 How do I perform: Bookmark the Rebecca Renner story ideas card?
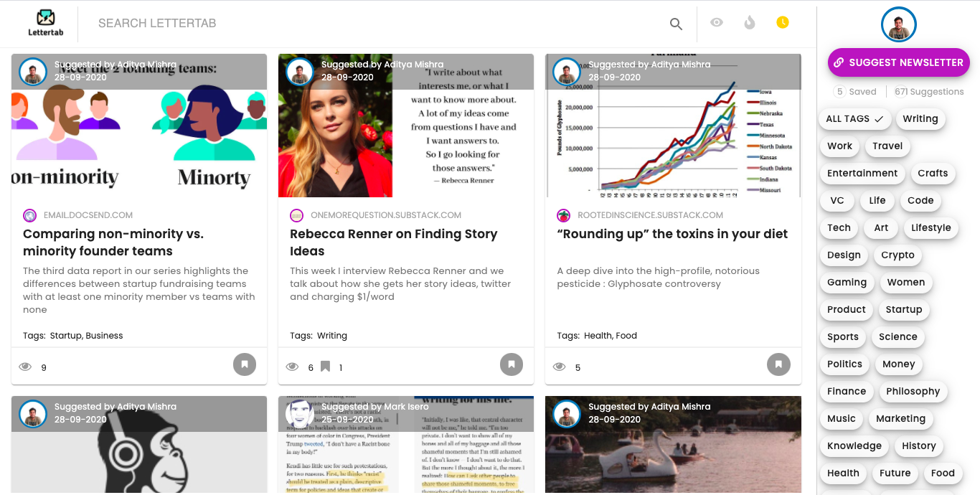point(512,364)
